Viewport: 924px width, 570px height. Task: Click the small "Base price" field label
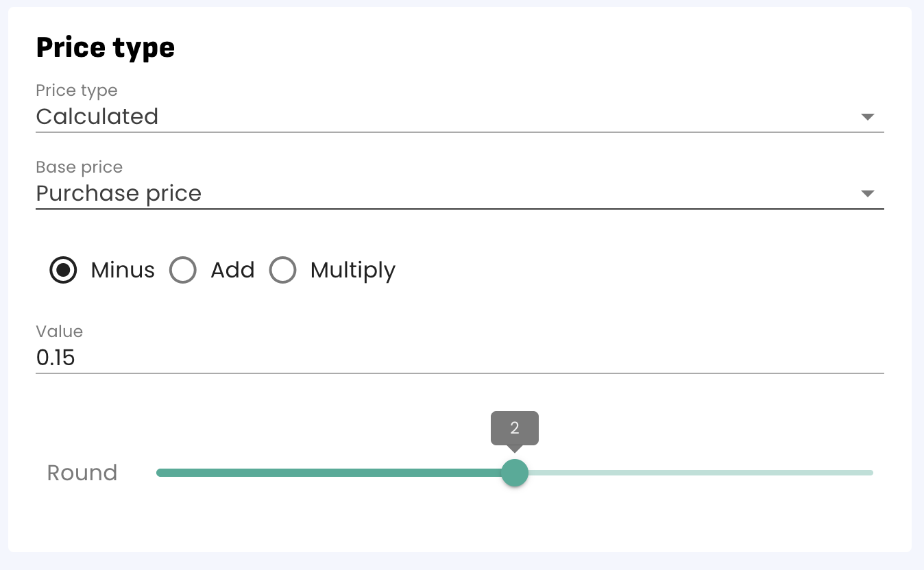tap(79, 167)
